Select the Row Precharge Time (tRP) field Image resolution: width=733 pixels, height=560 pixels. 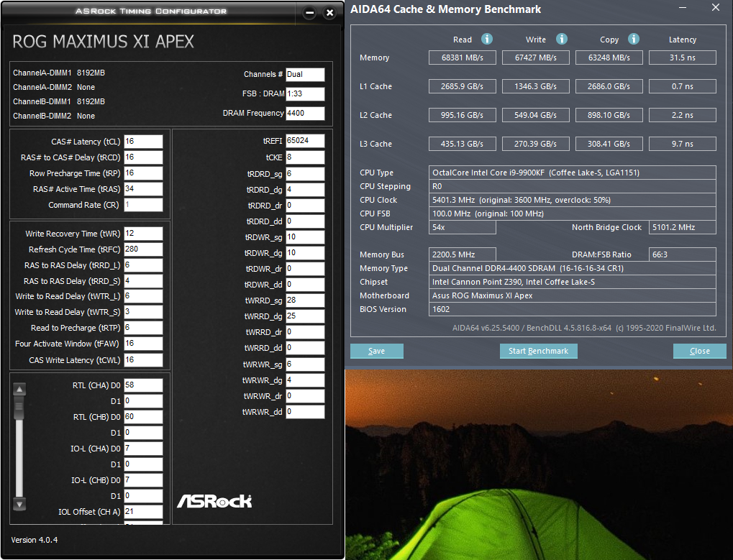[x=143, y=173]
